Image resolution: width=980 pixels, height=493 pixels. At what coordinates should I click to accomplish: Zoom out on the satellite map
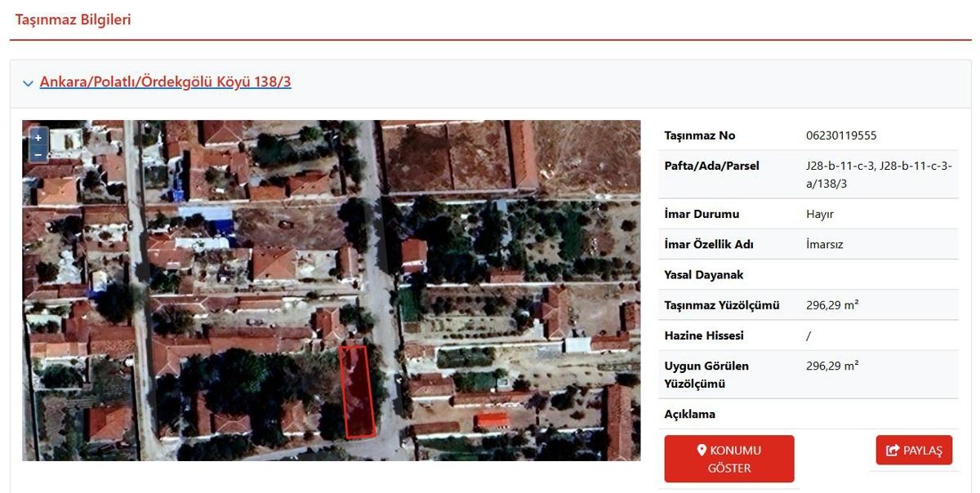pyautogui.click(x=38, y=154)
